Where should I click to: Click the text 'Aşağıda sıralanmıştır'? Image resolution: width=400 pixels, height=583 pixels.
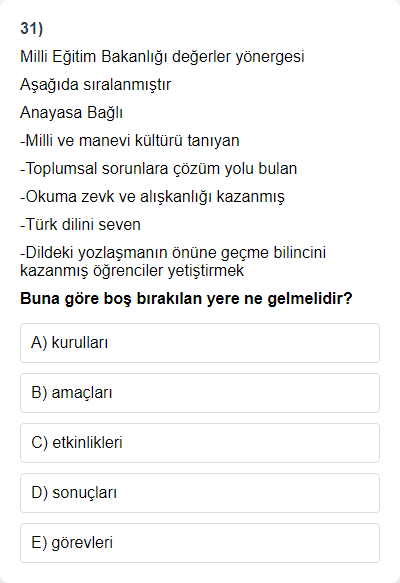95,85
